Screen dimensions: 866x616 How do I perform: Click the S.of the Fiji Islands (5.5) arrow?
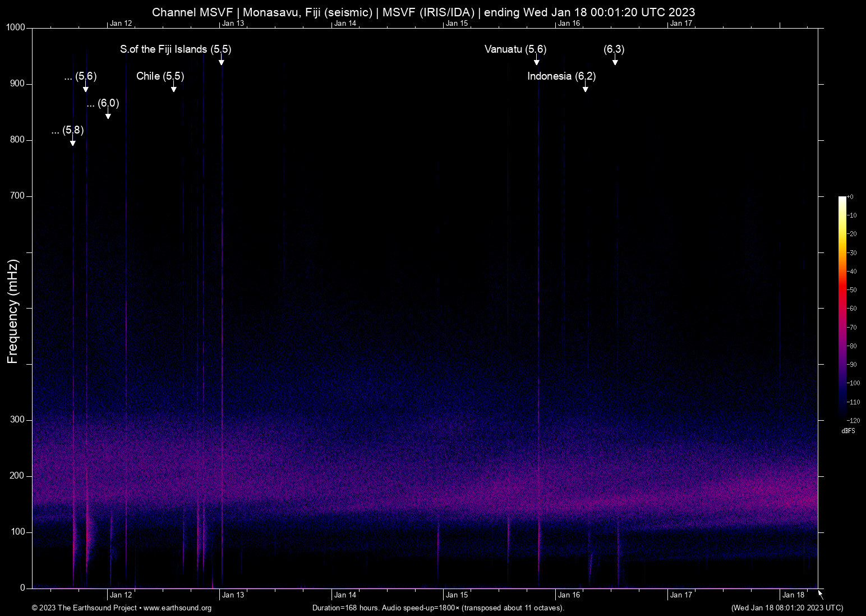(x=222, y=61)
